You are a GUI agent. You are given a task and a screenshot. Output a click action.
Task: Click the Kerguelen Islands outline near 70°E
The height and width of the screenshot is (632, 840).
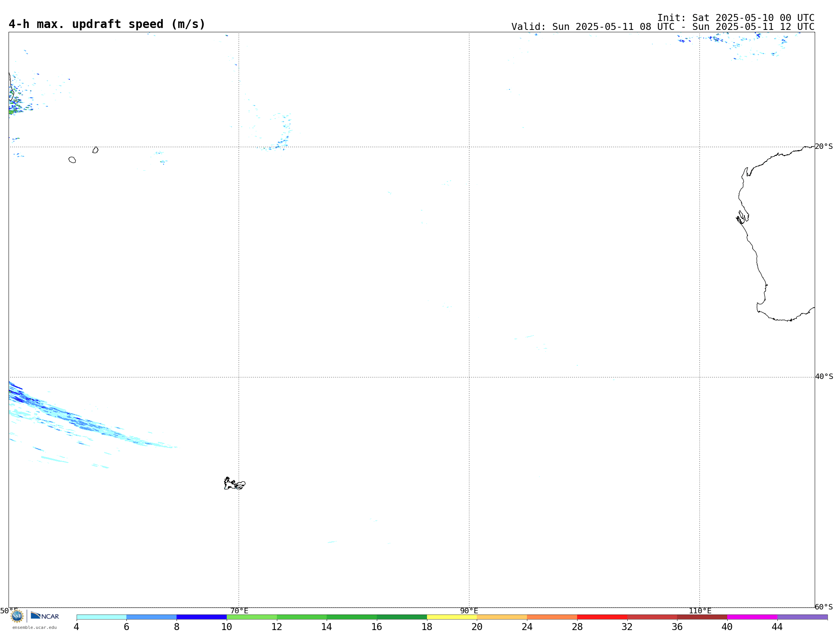pos(234,484)
